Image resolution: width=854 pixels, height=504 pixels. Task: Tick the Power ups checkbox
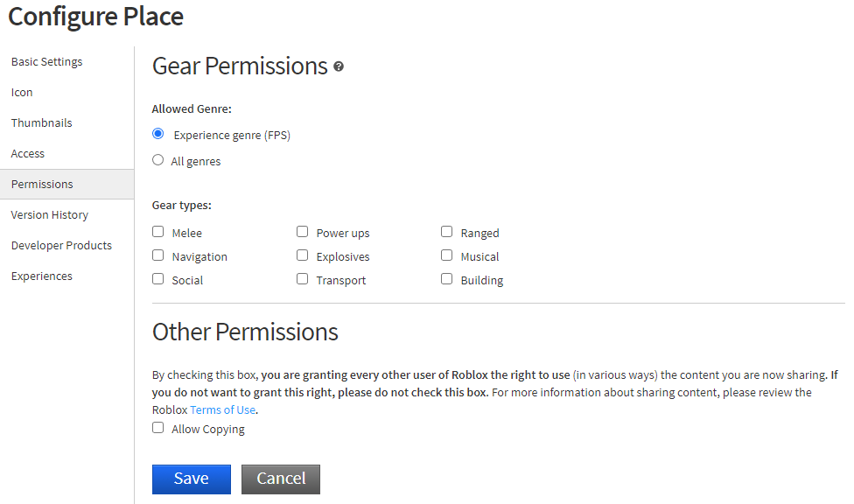[x=302, y=232]
